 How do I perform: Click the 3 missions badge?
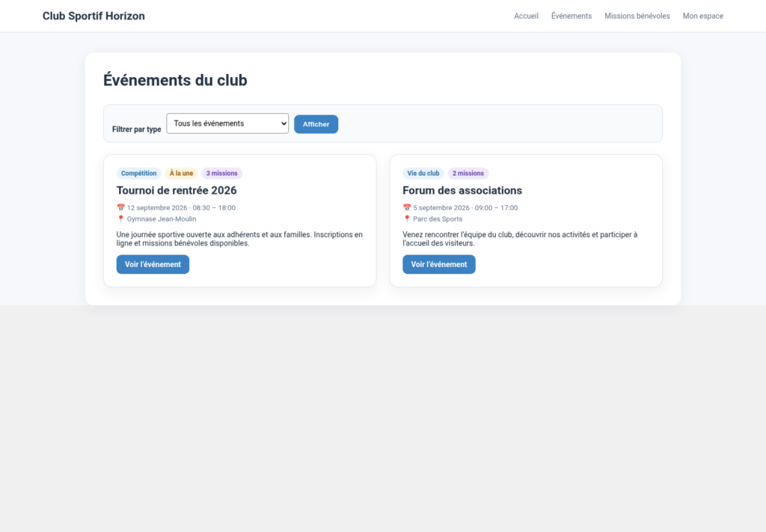click(x=221, y=174)
